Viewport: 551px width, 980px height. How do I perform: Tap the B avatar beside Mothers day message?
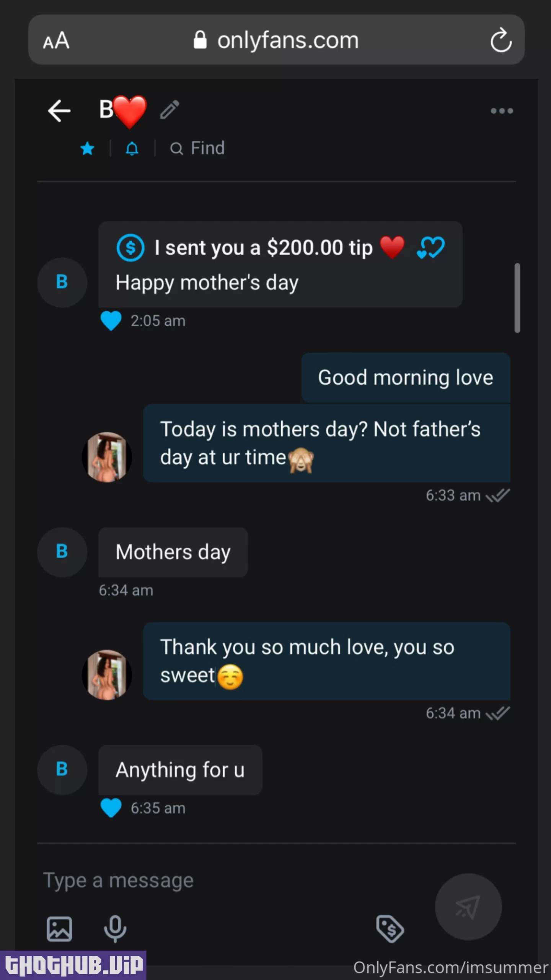point(62,552)
